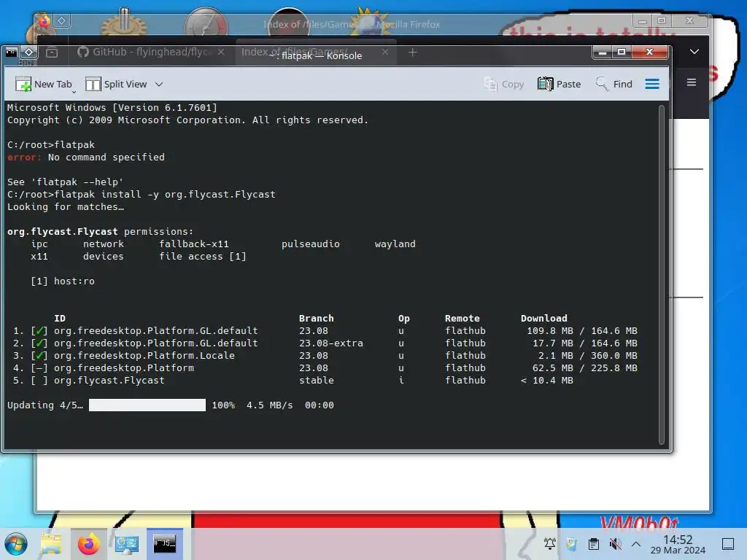This screenshot has width=747, height=560.
Task: Click the Firefox icon in the Firefox title bar
Action: 44,21
